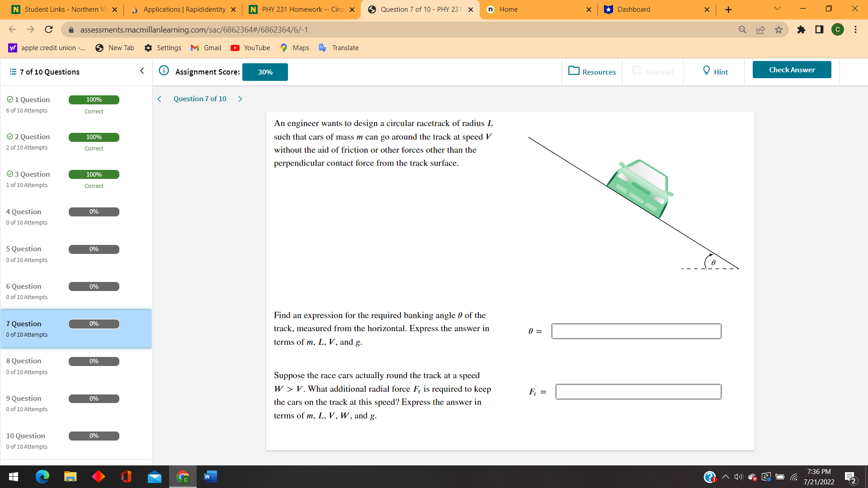Click the Assignment Score info icon

(x=164, y=71)
